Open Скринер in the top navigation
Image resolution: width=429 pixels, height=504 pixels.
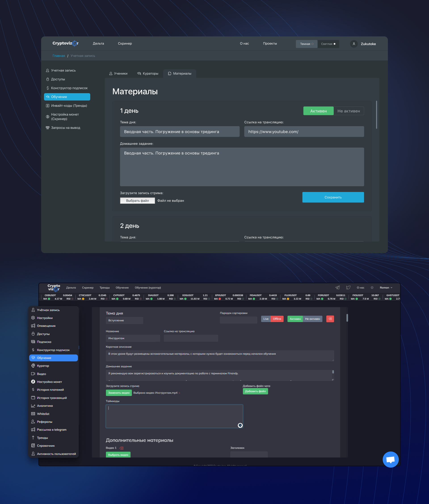pos(125,44)
